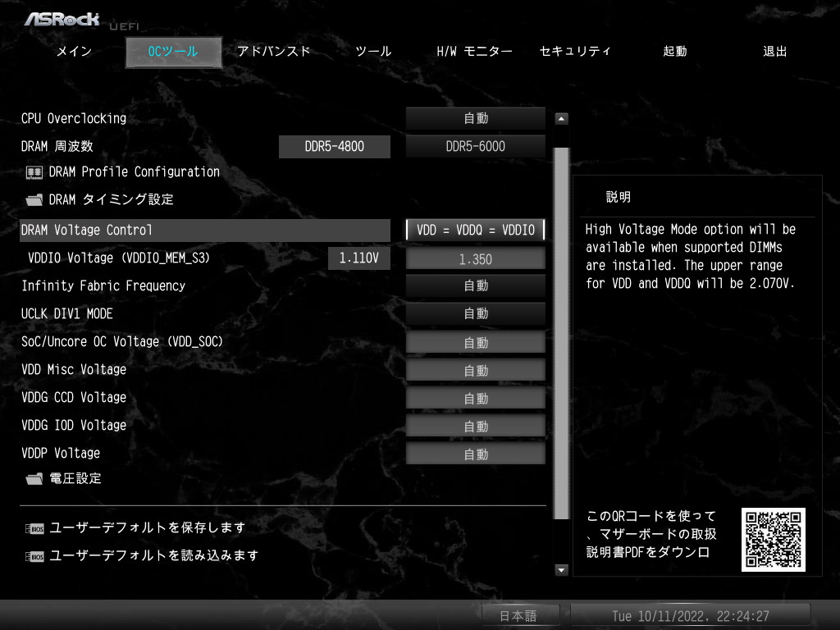Edit the VDDIO Voltage 1.350 field

pyautogui.click(x=476, y=259)
